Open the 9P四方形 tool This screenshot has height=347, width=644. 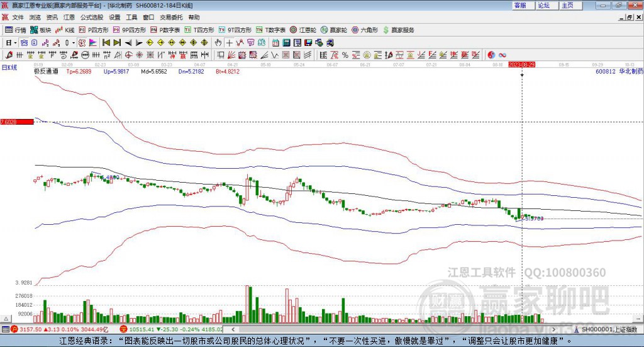(x=130, y=30)
